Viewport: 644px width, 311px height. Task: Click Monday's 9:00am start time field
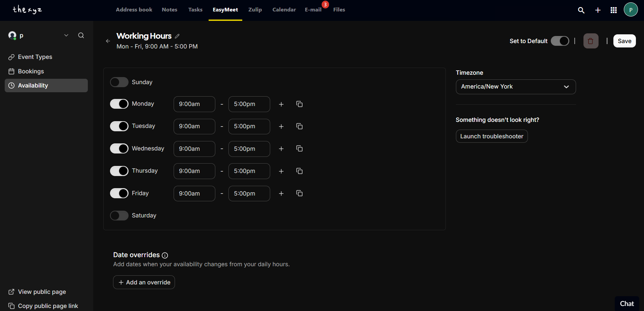[x=194, y=104]
